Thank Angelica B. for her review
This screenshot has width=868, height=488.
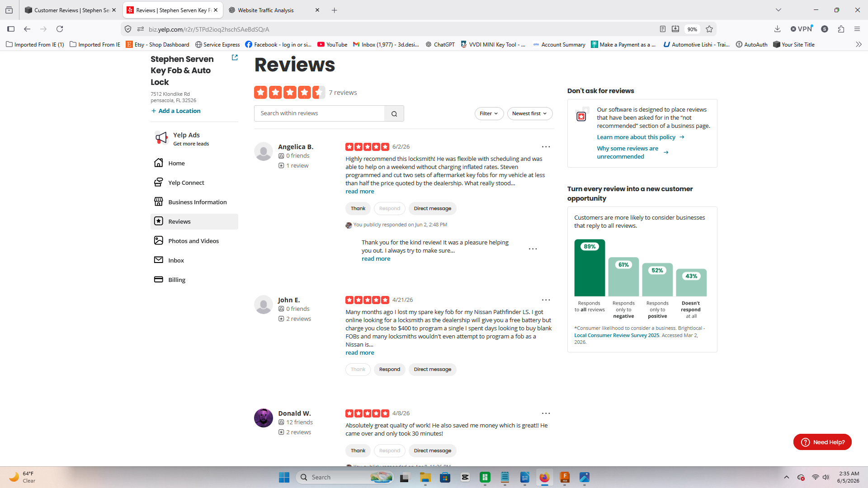(358, 209)
